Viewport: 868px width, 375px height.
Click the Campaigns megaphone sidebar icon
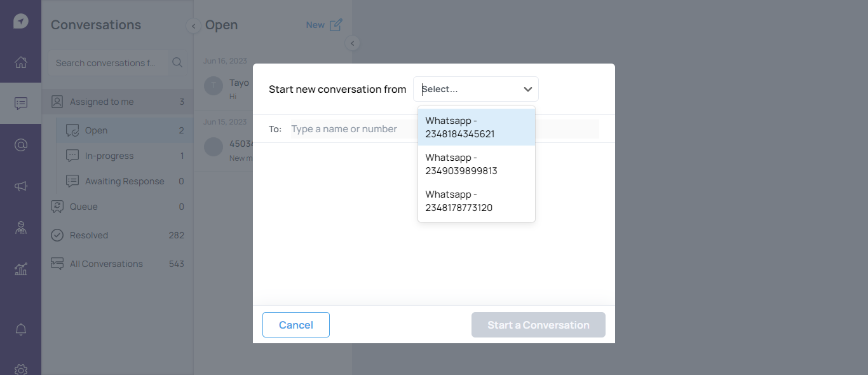(21, 186)
